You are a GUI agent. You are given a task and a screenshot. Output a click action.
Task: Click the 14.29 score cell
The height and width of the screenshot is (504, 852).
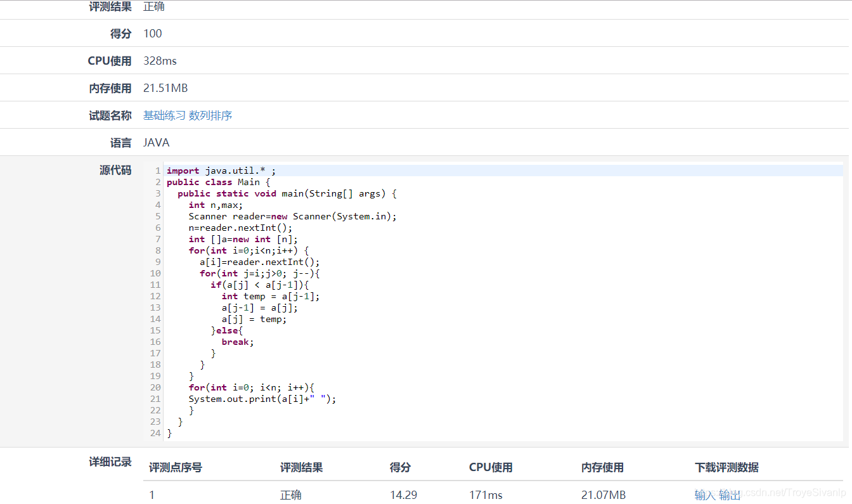click(403, 495)
